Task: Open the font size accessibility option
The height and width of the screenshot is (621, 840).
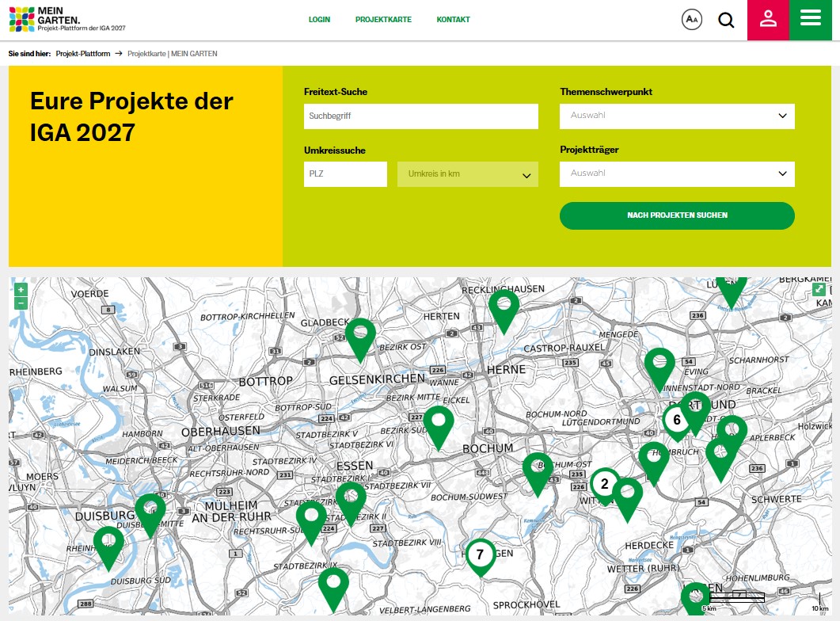Action: (692, 20)
